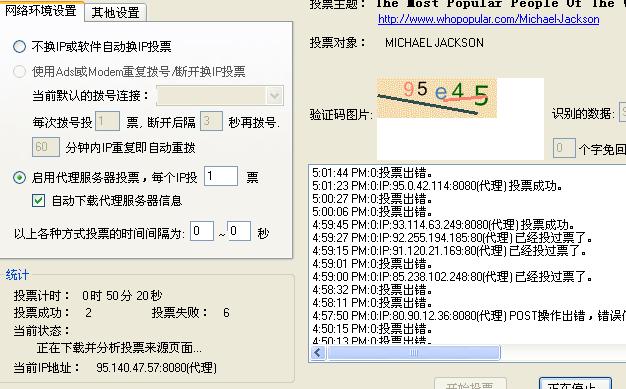
Task: Click the maximum vote interval field before 秒
Action: click(x=239, y=231)
